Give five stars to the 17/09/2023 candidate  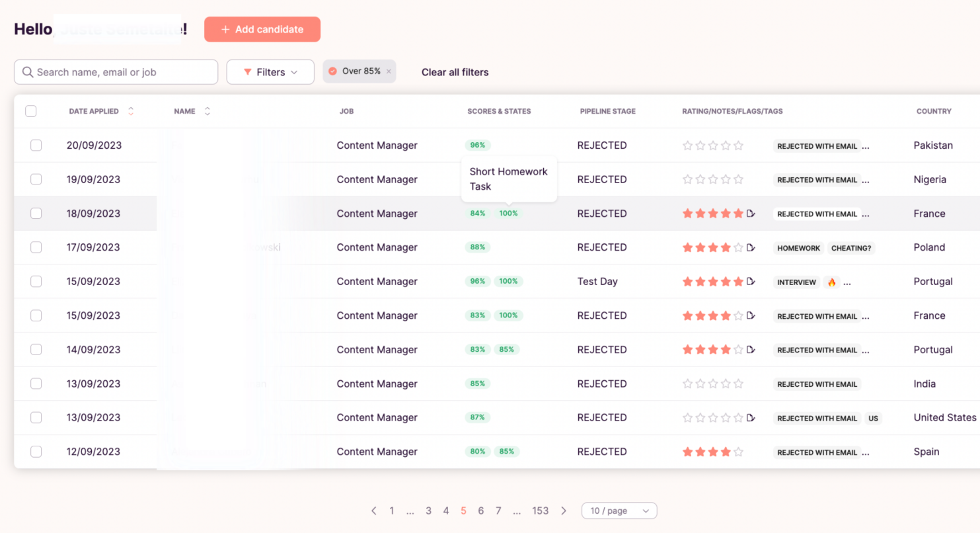[739, 247]
